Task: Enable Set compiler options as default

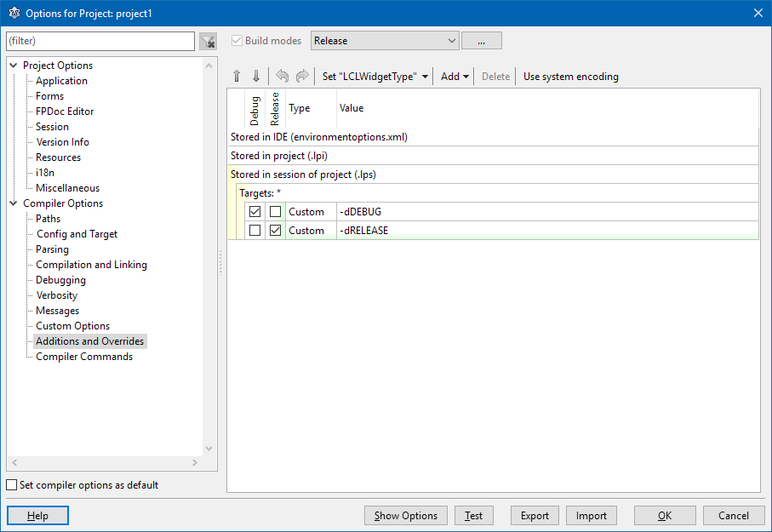Action: tap(12, 485)
